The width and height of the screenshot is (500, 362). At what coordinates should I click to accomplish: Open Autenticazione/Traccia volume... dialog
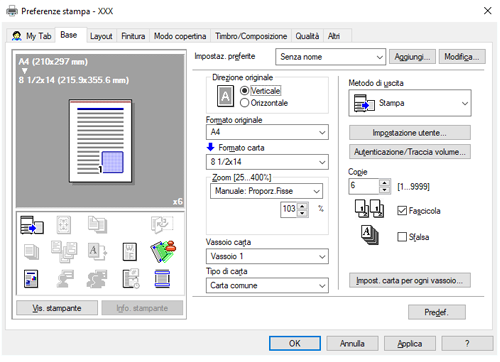click(410, 152)
